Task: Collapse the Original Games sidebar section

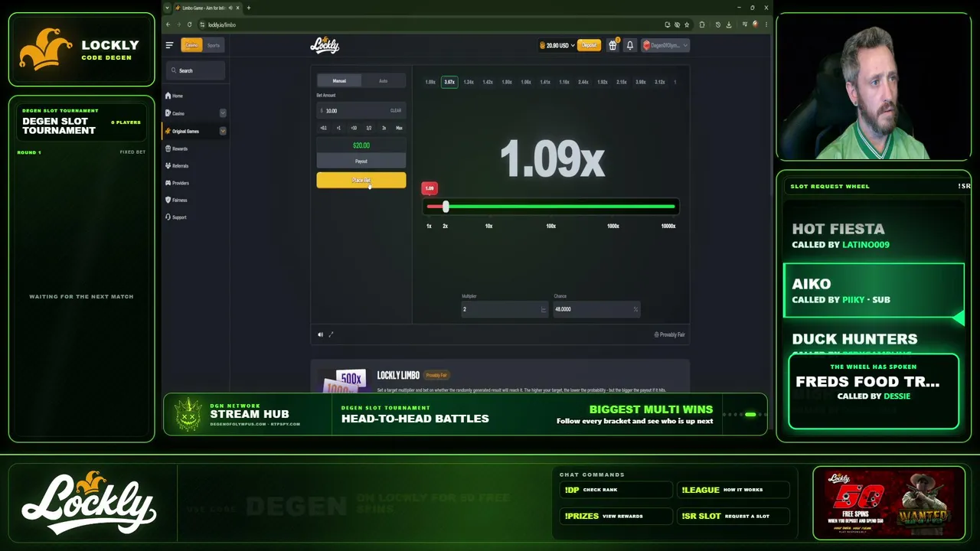Action: pyautogui.click(x=223, y=131)
